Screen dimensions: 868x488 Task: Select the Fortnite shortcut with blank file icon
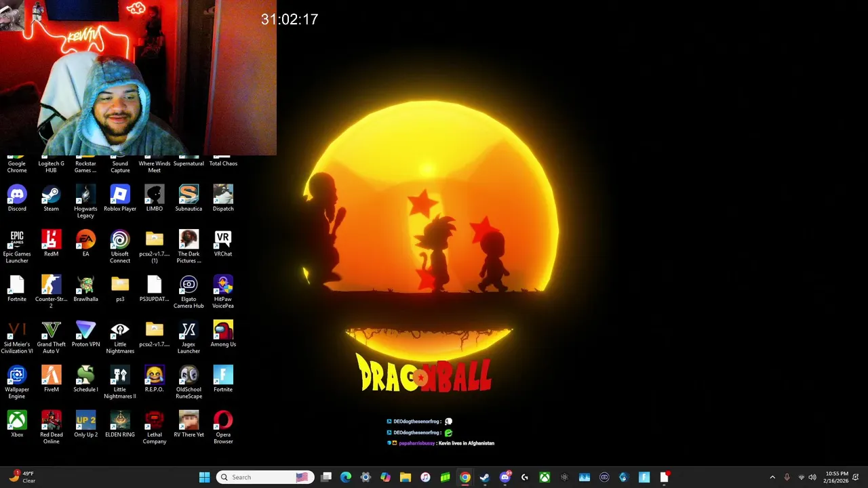pyautogui.click(x=17, y=289)
